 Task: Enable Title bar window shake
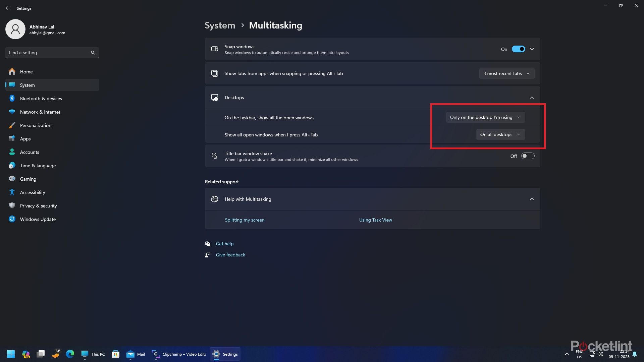528,156
